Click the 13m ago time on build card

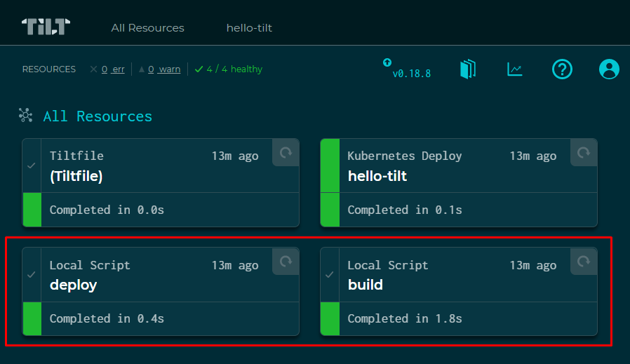[533, 265]
